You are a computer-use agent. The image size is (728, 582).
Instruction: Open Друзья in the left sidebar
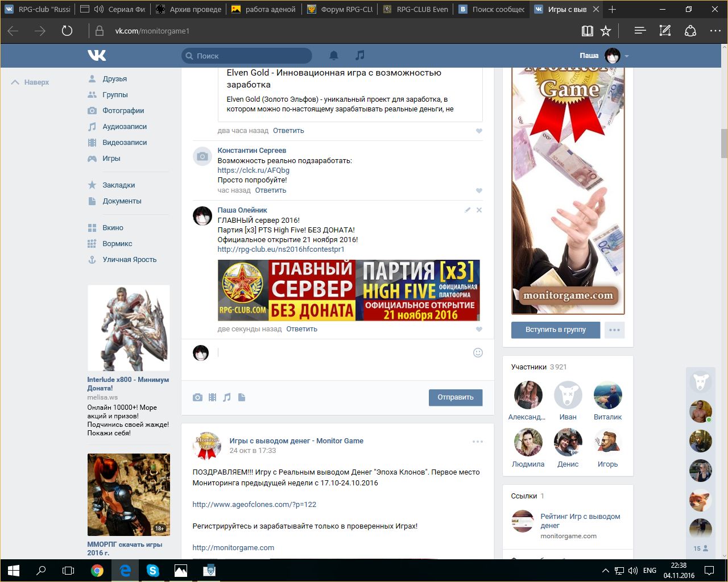click(x=114, y=79)
